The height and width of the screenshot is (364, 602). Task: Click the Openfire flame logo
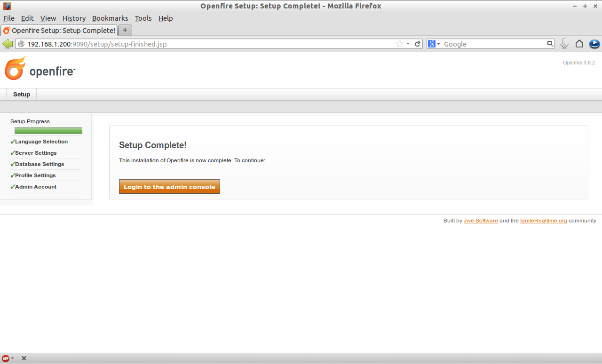pos(15,68)
